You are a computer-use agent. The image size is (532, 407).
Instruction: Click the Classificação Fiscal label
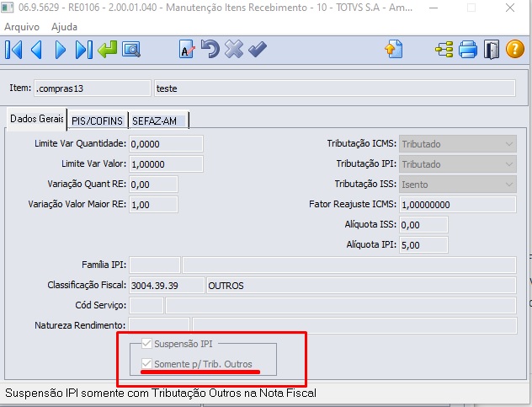(87, 285)
